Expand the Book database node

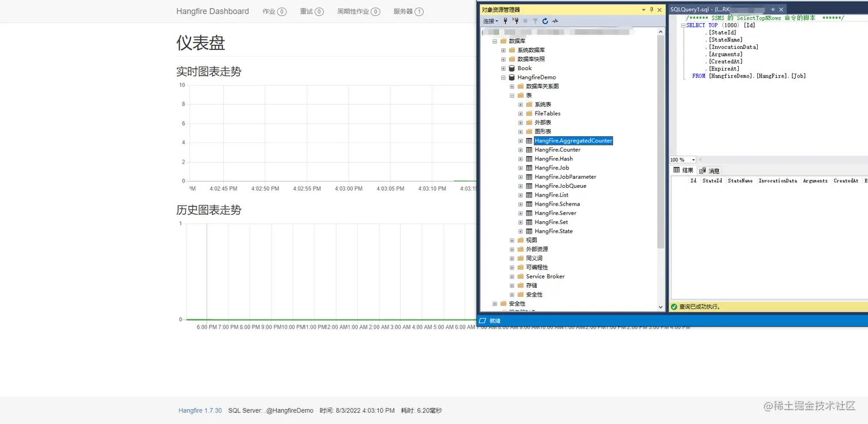coord(503,68)
